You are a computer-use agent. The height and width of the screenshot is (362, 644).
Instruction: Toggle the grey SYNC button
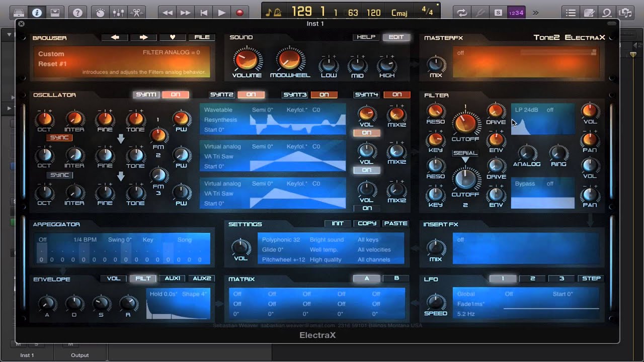[x=59, y=175]
